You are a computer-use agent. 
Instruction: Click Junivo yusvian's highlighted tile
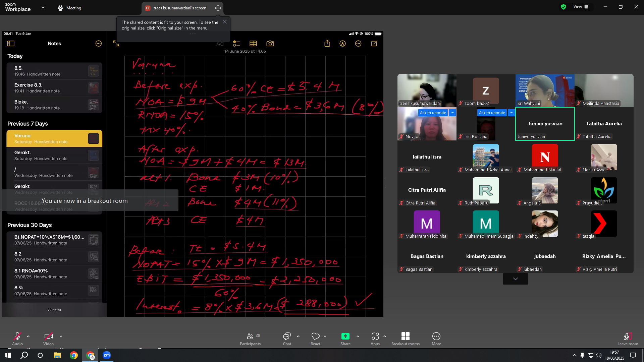(545, 124)
